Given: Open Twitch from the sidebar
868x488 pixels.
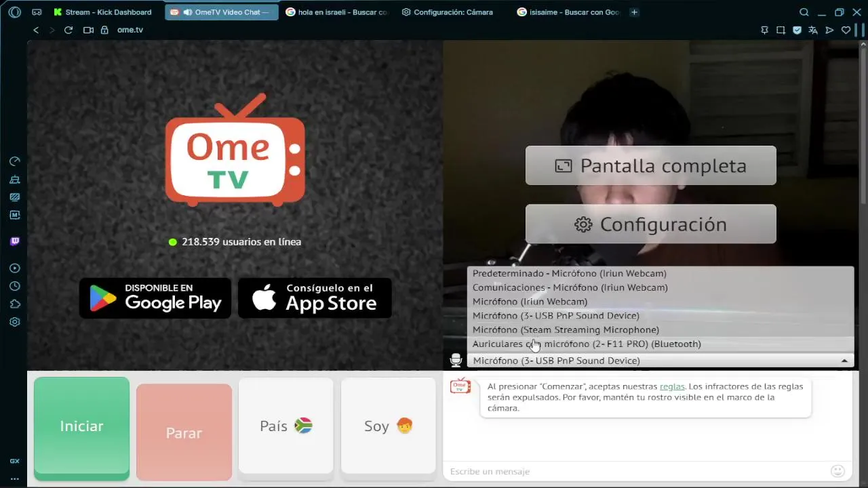Looking at the screenshot, I should (15, 241).
